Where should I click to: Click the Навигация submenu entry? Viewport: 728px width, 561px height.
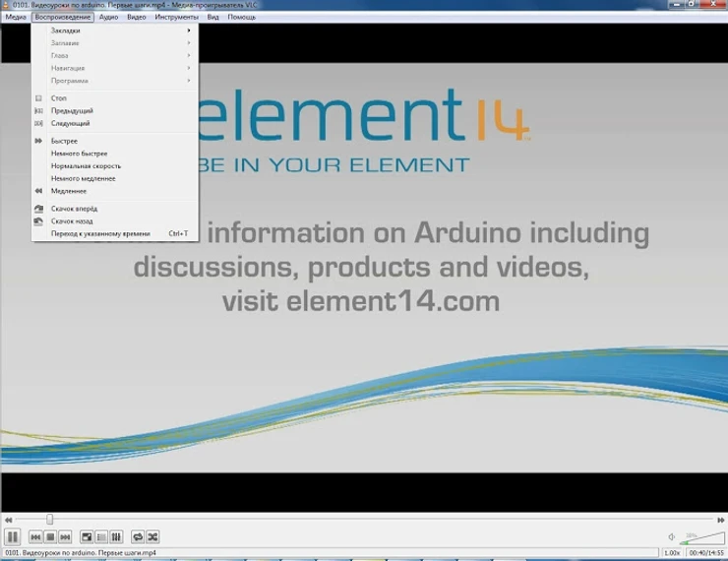coord(115,68)
